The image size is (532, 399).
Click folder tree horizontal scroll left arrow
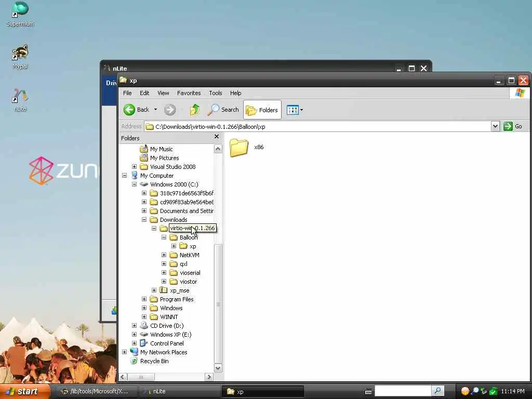[x=123, y=377]
